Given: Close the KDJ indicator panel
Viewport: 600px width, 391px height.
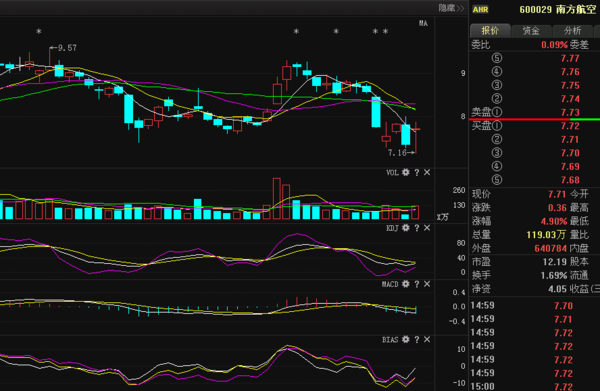Looking at the screenshot, I should click(x=427, y=228).
